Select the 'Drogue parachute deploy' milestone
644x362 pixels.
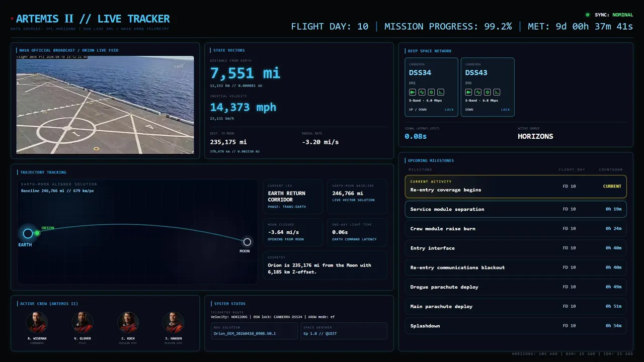point(516,287)
